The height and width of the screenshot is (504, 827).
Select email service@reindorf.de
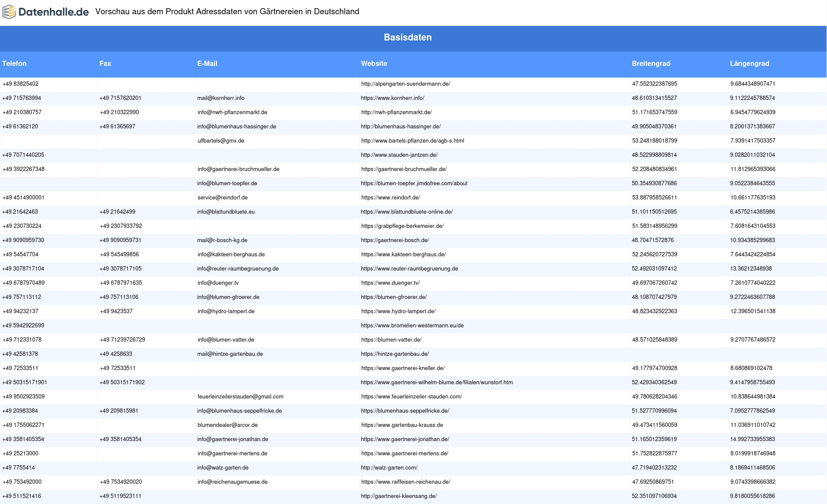pyautogui.click(x=223, y=198)
